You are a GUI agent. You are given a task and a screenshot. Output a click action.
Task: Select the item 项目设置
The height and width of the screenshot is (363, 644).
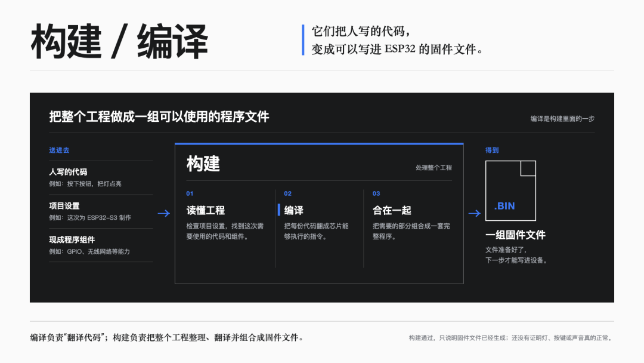tap(64, 206)
